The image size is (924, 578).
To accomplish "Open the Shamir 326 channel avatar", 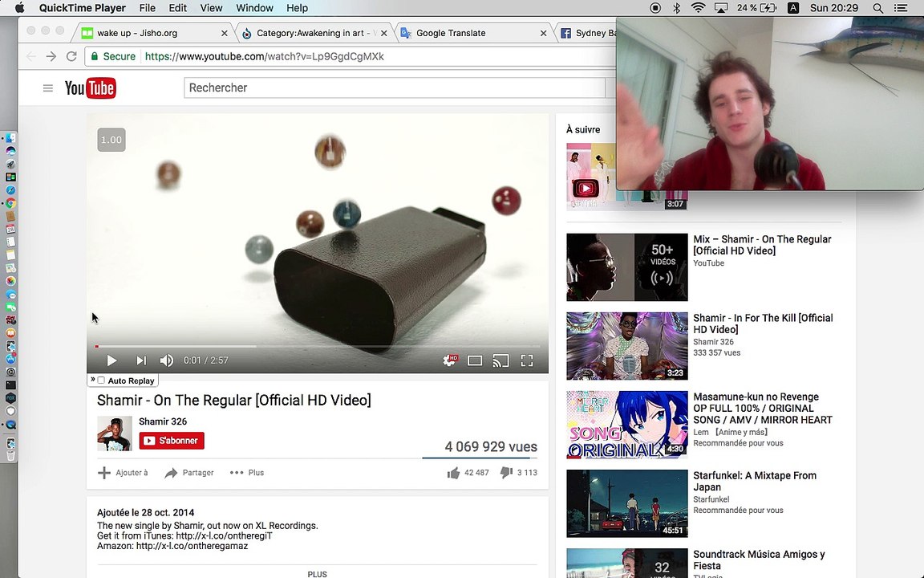I will pos(115,433).
